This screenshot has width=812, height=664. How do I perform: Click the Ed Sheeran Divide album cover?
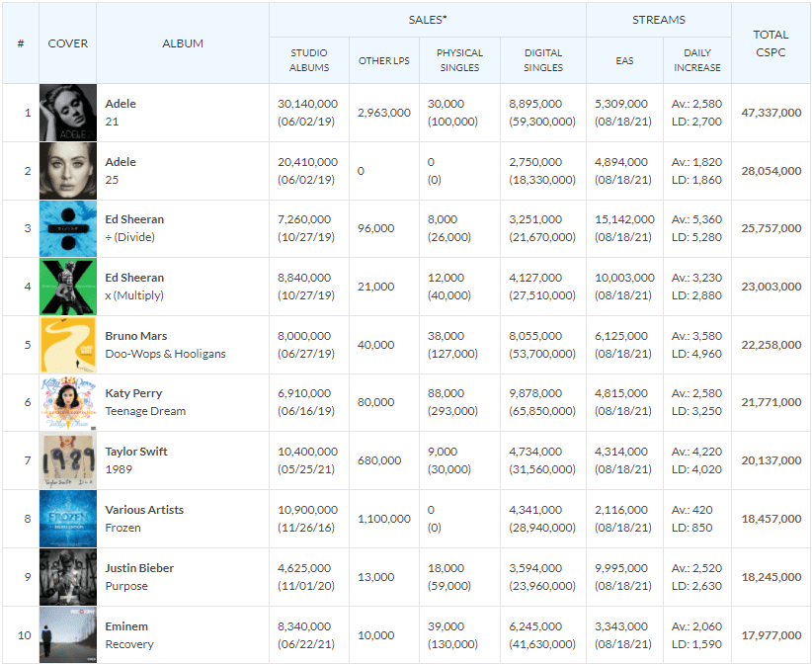tap(68, 228)
